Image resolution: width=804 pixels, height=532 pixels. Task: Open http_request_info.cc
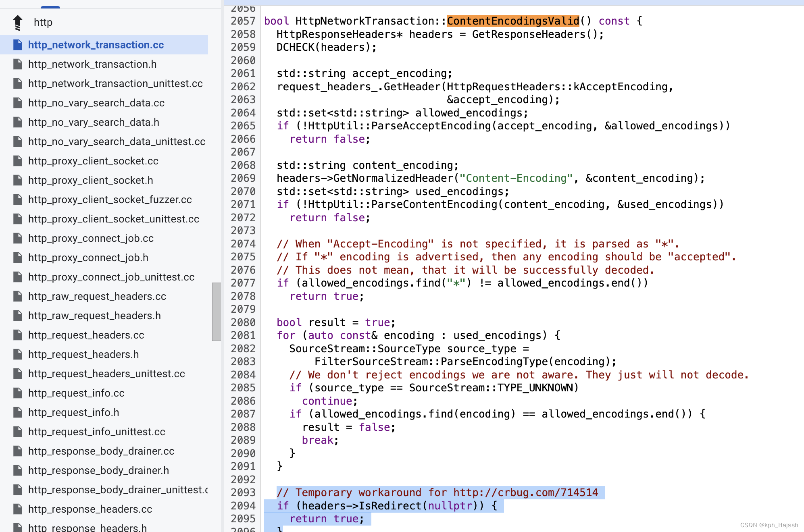pyautogui.click(x=76, y=393)
